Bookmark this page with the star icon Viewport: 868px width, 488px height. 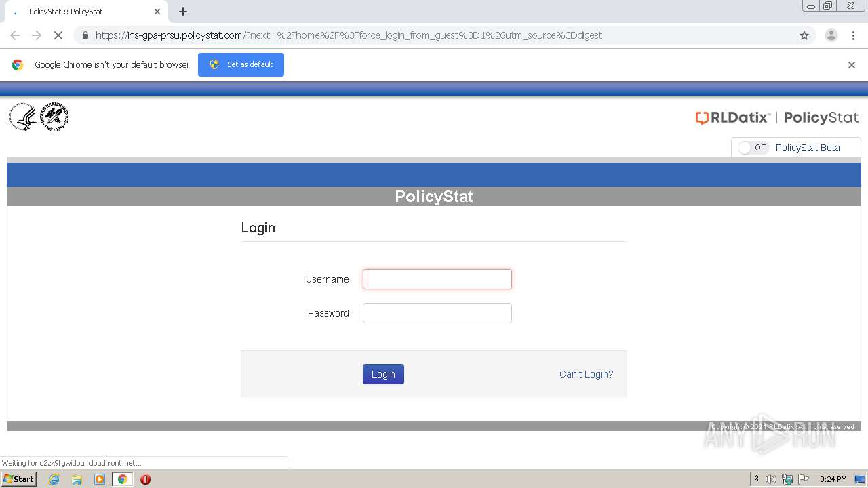tap(804, 35)
